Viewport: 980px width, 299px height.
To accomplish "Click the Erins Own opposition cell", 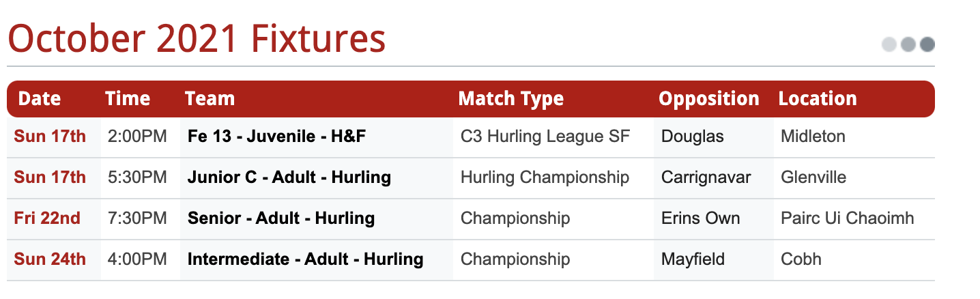I will [x=701, y=218].
